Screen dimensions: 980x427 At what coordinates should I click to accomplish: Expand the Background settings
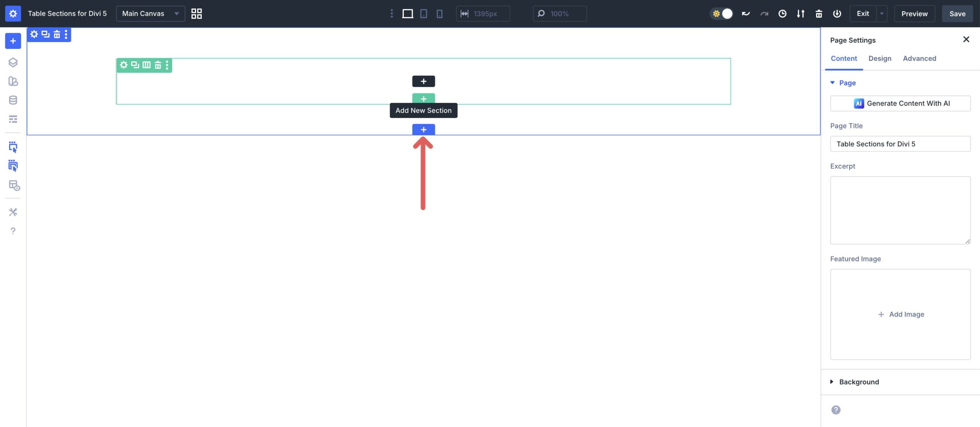[x=859, y=381]
